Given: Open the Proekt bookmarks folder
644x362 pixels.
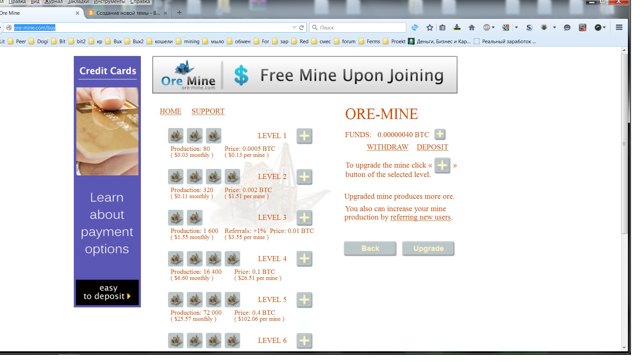Looking at the screenshot, I should coord(395,42).
